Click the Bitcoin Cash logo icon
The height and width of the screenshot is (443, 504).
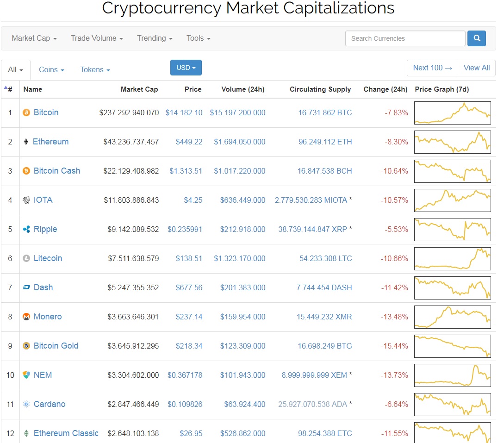coord(26,171)
